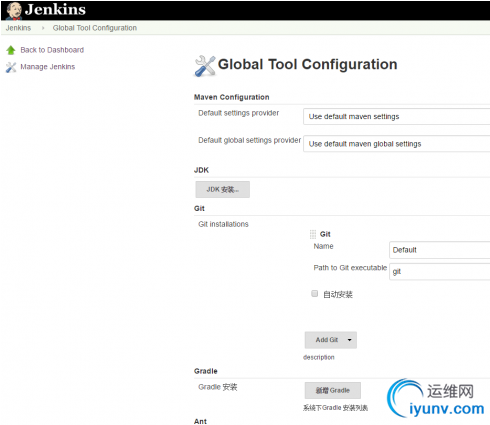Open the Default global settings provider dropdown
490x425 pixels.
pos(396,144)
